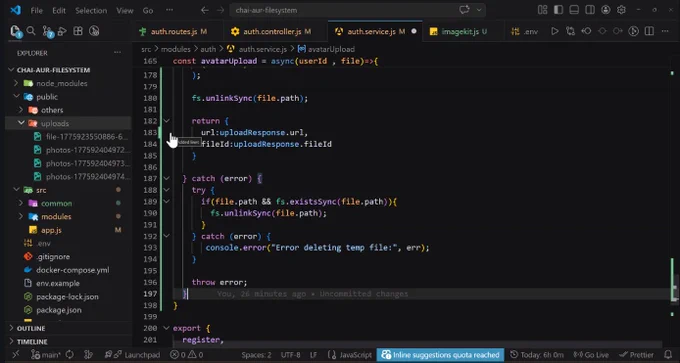Click Inline suggestions quota reached status
Viewport: 680px width, 363px height.
(x=440, y=355)
